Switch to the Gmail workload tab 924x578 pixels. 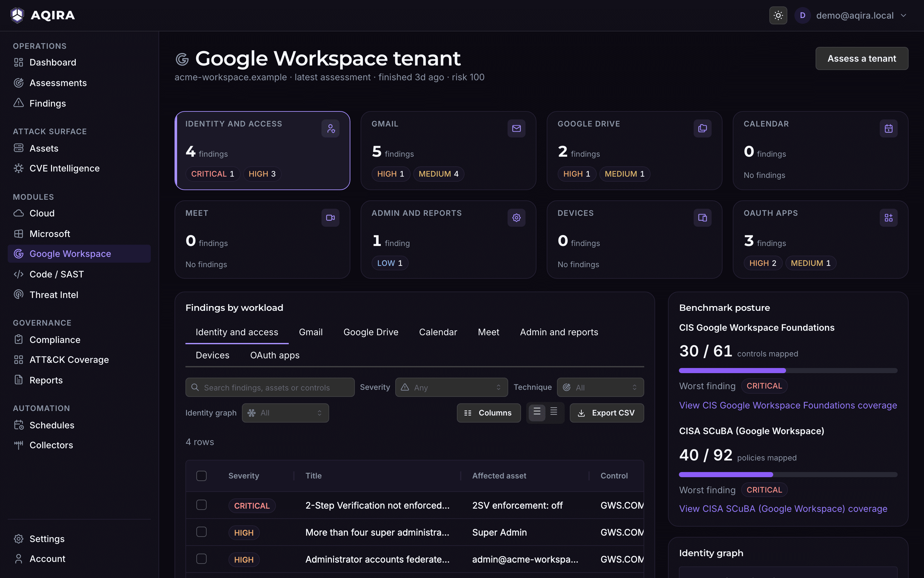pyautogui.click(x=311, y=332)
